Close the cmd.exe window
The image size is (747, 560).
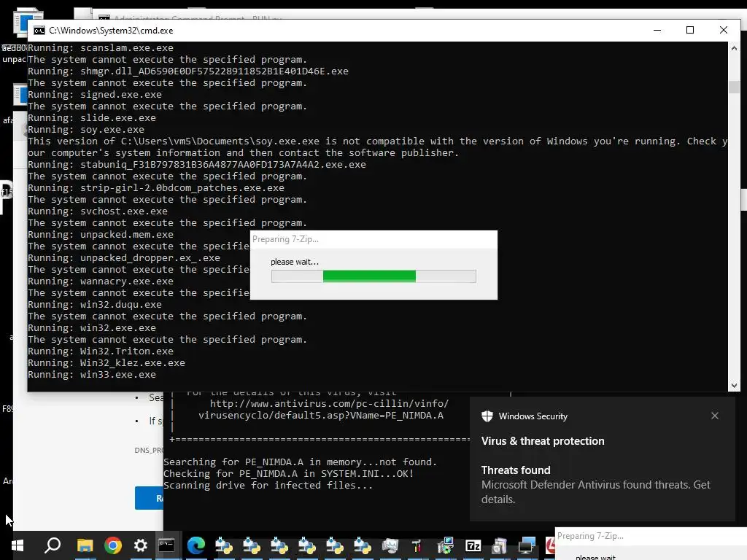click(724, 30)
